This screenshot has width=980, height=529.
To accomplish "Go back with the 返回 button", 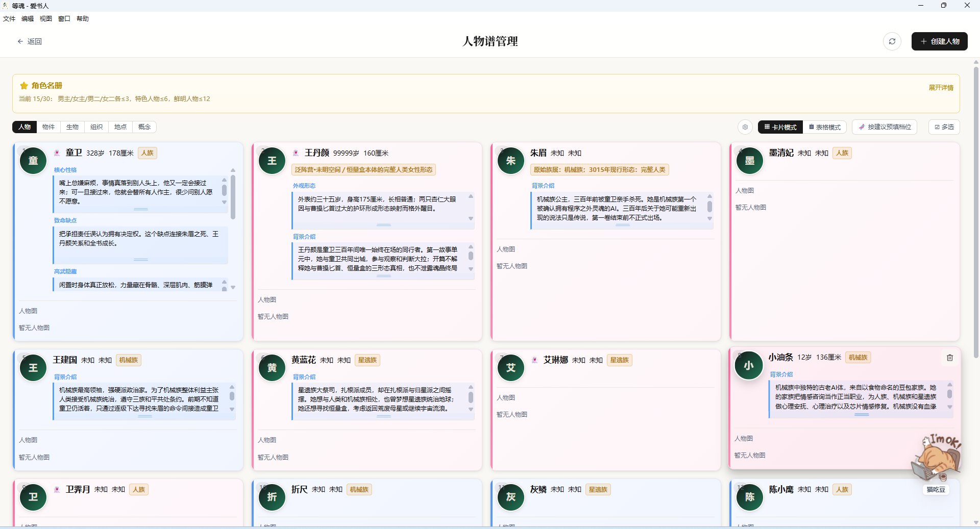I will click(x=30, y=41).
